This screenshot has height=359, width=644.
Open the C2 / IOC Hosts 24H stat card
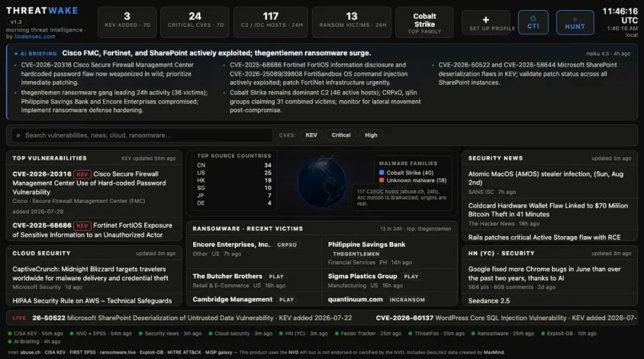tap(271, 22)
